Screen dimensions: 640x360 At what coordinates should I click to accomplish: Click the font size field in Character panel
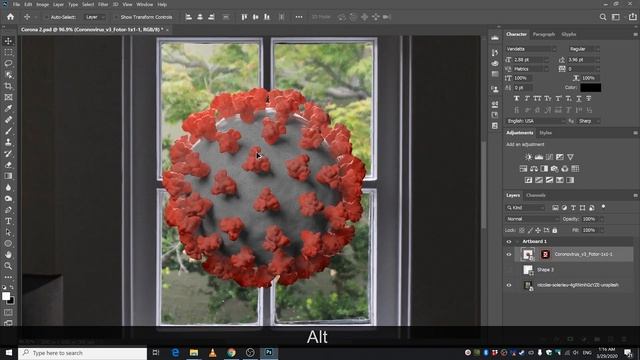[529, 60]
